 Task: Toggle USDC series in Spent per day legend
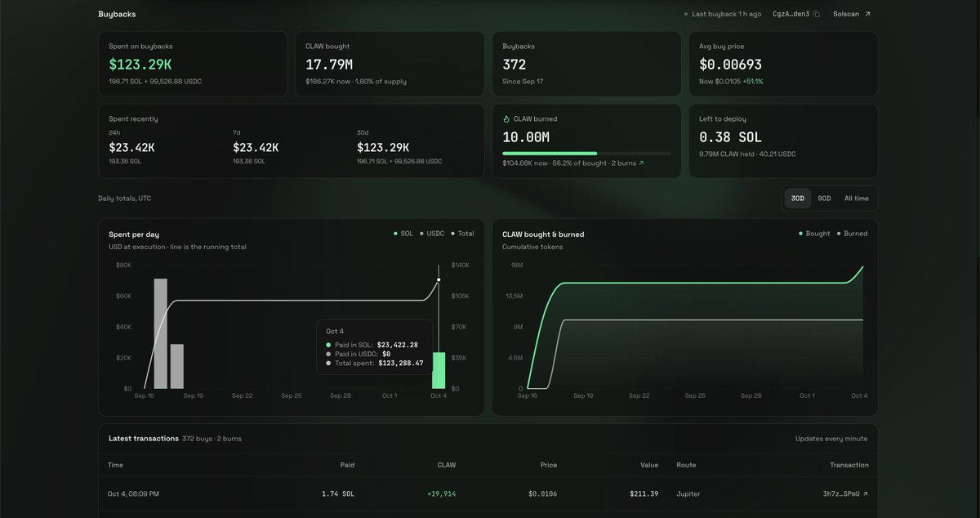pos(433,234)
